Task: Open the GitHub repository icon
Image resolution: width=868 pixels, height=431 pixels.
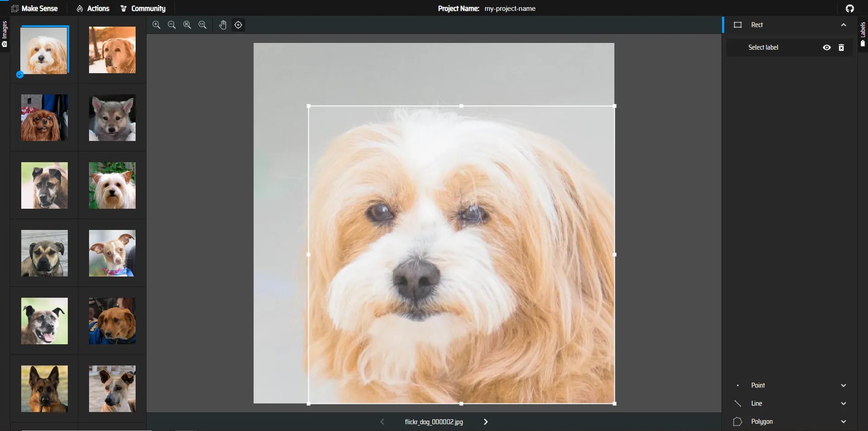Action: pyautogui.click(x=850, y=9)
